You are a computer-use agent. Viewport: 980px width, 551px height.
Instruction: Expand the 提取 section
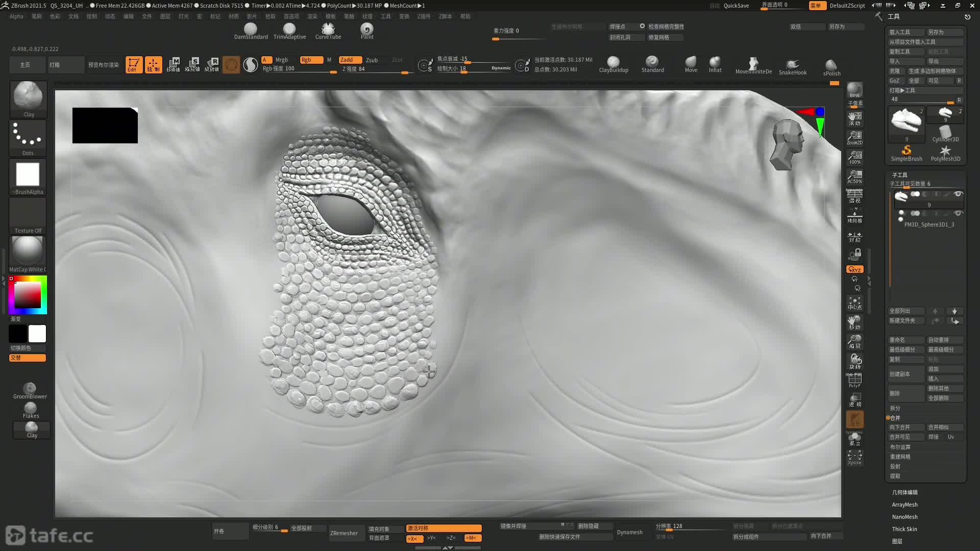pos(895,476)
